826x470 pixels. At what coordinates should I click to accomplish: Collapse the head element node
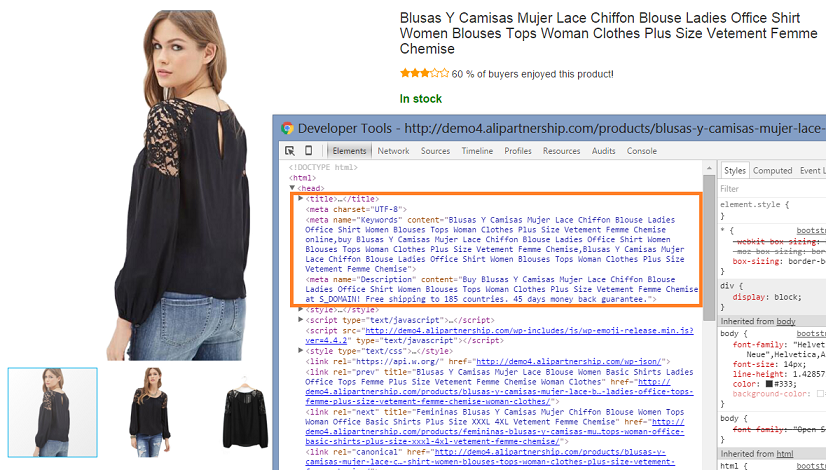[292, 188]
